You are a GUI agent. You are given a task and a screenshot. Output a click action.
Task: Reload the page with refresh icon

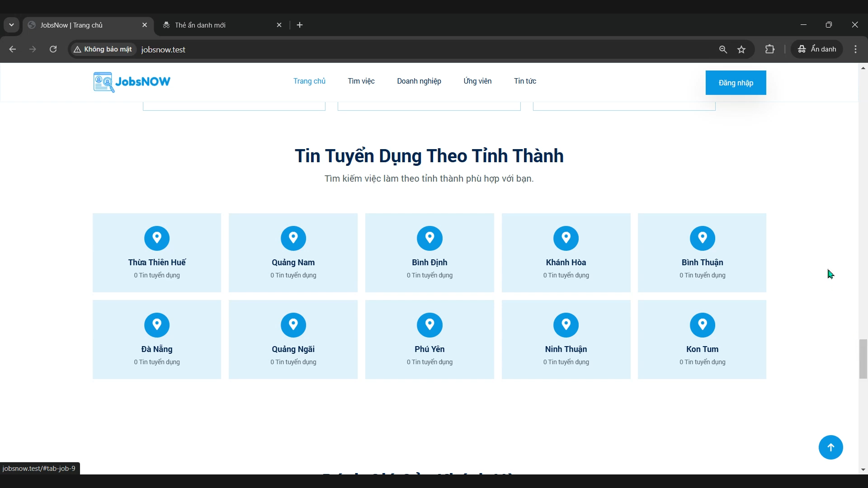click(x=53, y=49)
